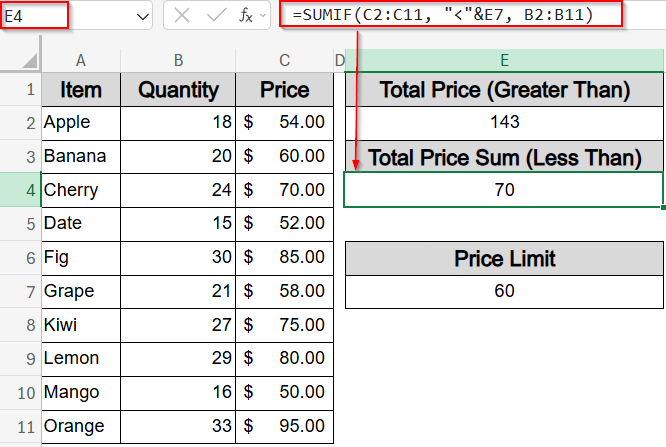Click Fig's quantity 30
666x447 pixels.
(178, 258)
